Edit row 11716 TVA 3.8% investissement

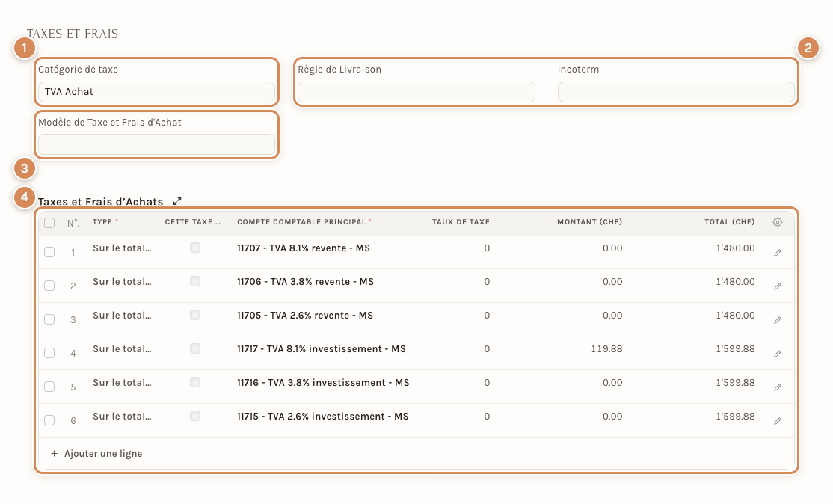[x=777, y=387]
